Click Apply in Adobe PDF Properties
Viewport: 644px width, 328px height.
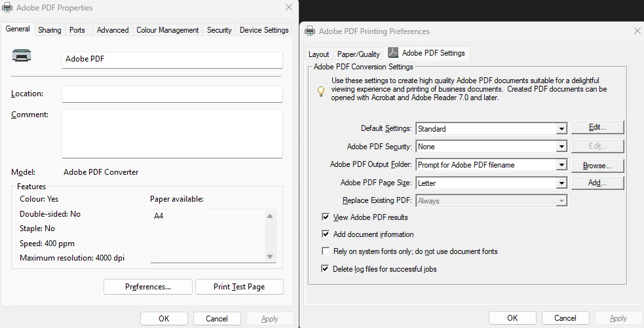coord(270,319)
